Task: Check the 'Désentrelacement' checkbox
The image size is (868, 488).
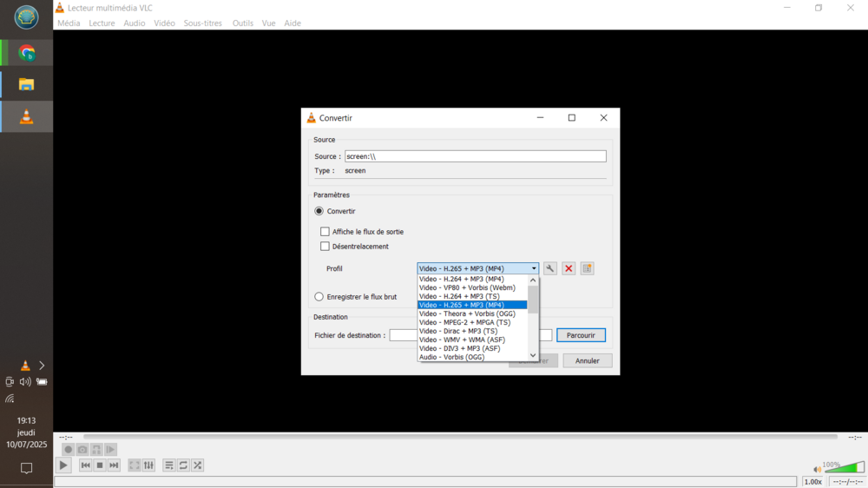Action: pyautogui.click(x=325, y=247)
